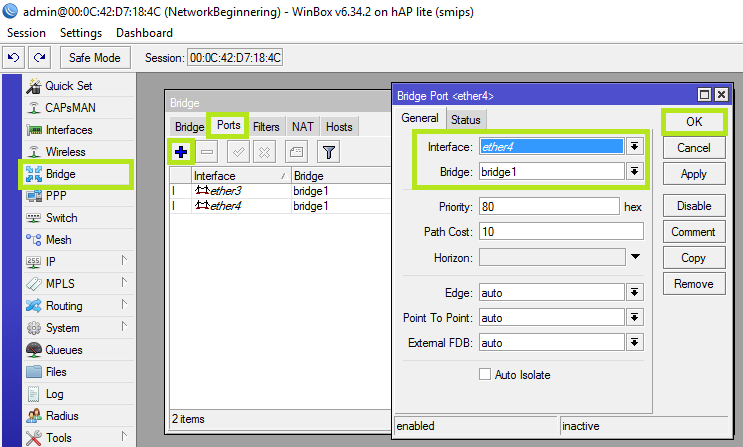This screenshot has width=743, height=447.
Task: Toggle the Auto Isolate checkbox
Action: coord(485,374)
